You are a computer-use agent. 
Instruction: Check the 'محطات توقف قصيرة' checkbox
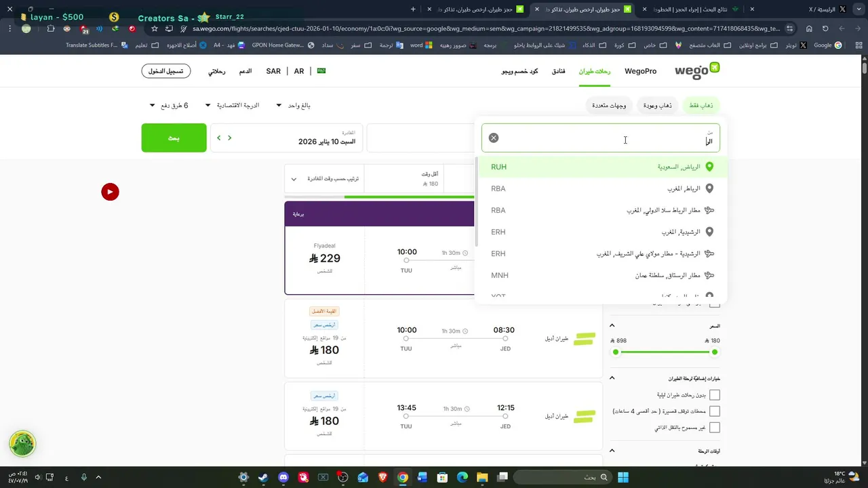point(715,411)
